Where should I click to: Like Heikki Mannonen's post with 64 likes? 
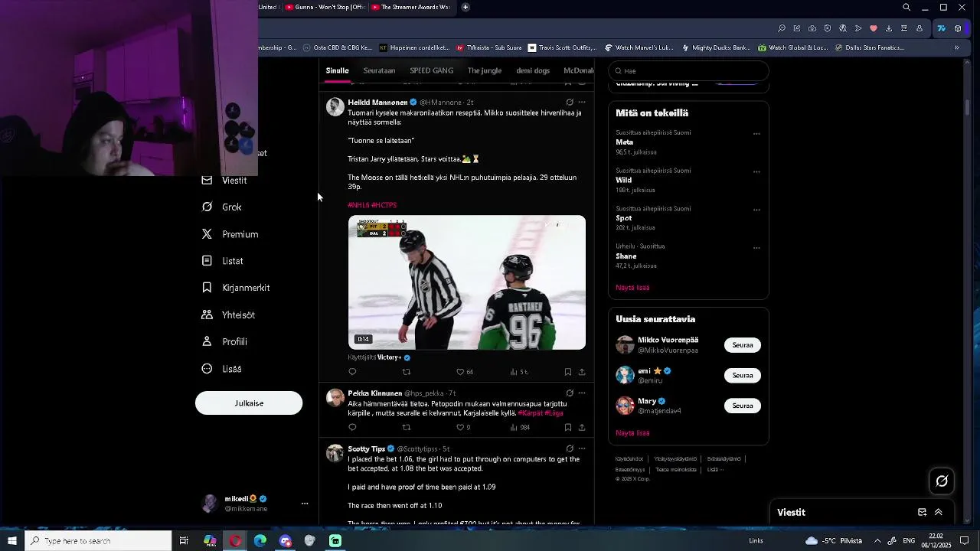pyautogui.click(x=465, y=372)
